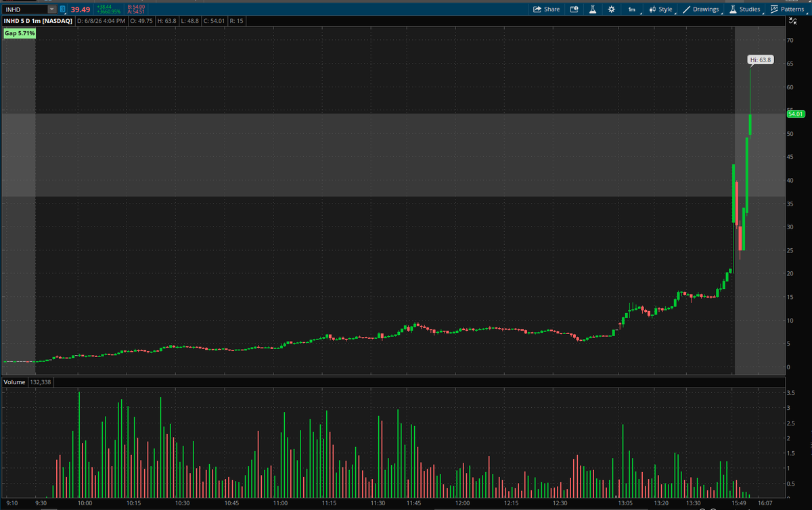Click the 70 price axis label
Viewport: 812px width, 510px height.
click(x=790, y=41)
